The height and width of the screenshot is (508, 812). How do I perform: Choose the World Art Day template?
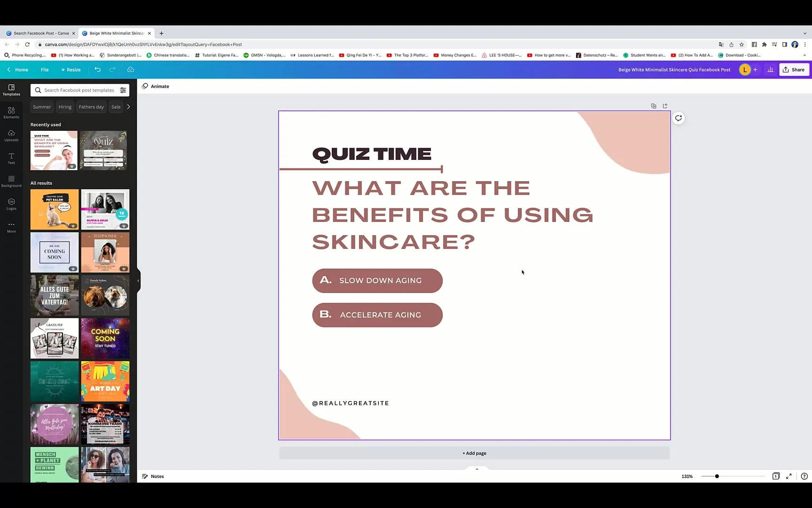pos(105,381)
